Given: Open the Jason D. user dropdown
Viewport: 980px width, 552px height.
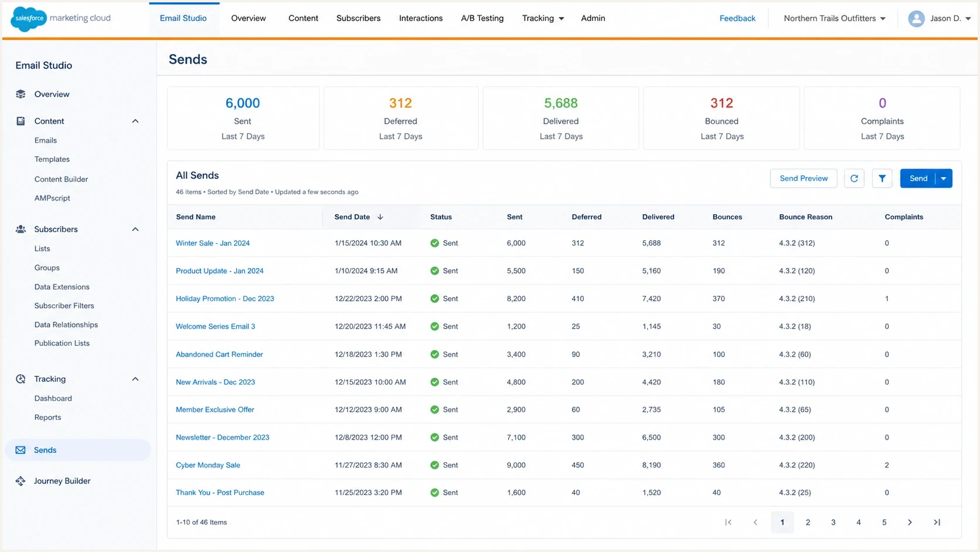Looking at the screenshot, I should (950, 18).
